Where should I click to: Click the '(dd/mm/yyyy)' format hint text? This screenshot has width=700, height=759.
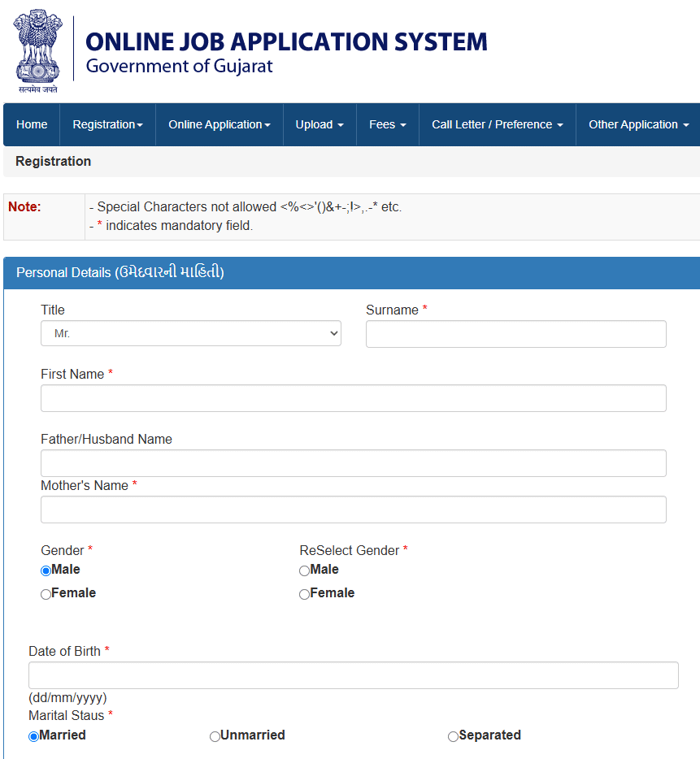pos(67,697)
